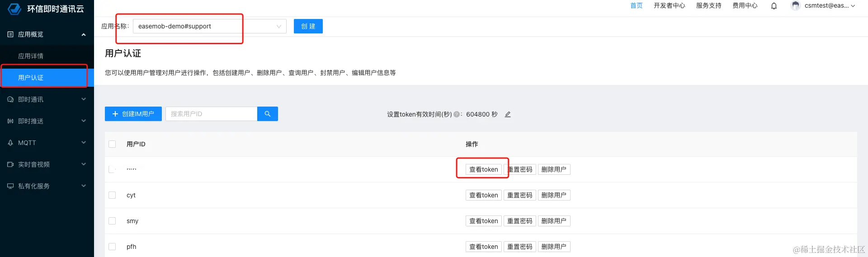Expand the 实时音视频 section chevron
The width and height of the screenshot is (868, 257).
click(84, 164)
